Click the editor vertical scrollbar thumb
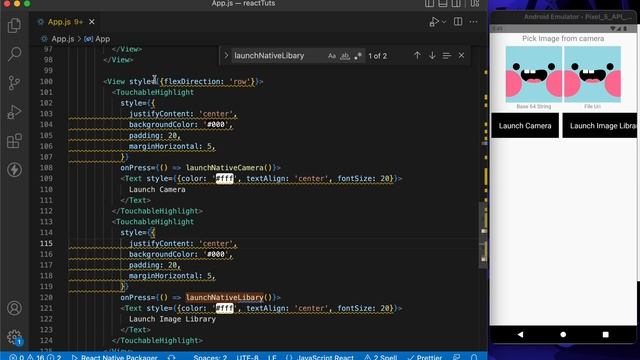This screenshot has width=640, height=360. (483, 235)
